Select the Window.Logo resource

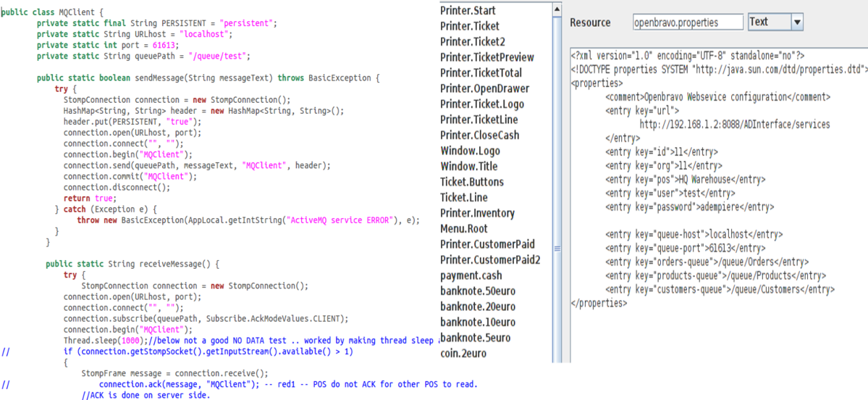pyautogui.click(x=470, y=151)
